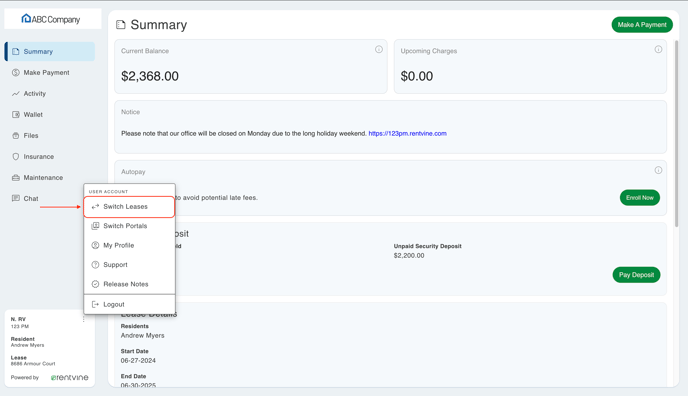Open the Wallet sidebar page

click(x=50, y=115)
